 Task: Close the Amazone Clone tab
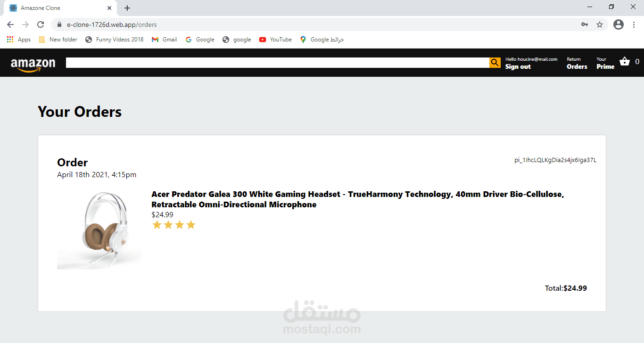(x=109, y=8)
